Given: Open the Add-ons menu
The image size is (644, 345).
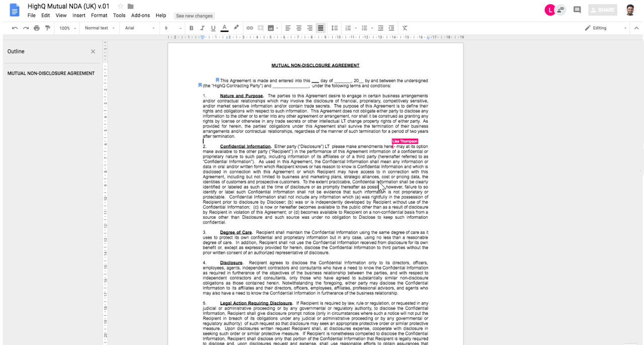Looking at the screenshot, I should pyautogui.click(x=140, y=16).
